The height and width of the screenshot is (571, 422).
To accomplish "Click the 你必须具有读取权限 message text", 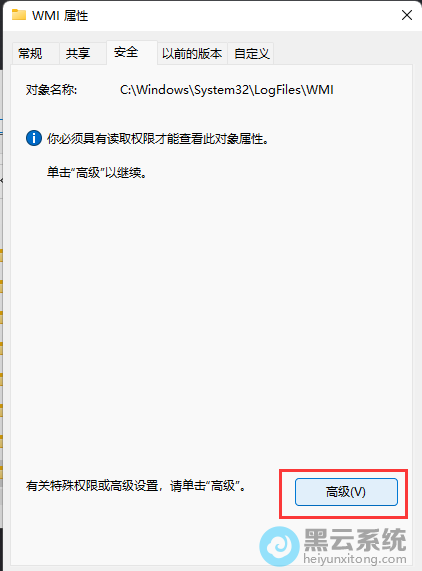I will pyautogui.click(x=158, y=139).
